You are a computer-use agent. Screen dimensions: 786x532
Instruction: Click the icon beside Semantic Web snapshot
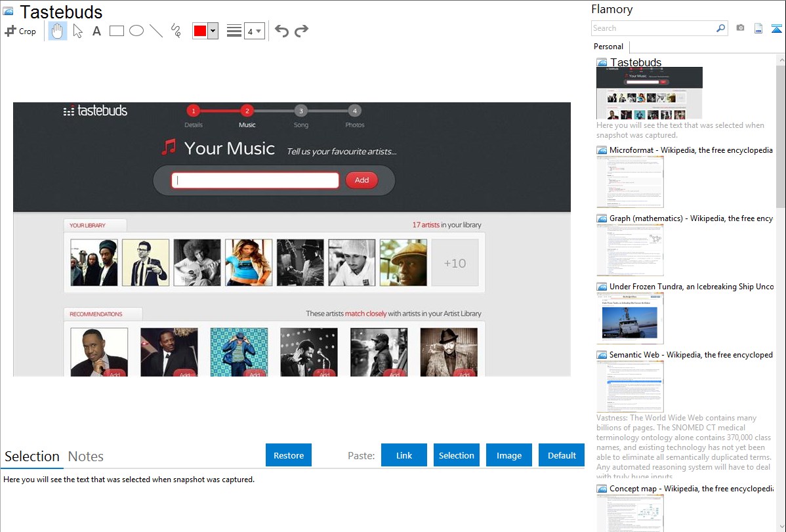(x=602, y=355)
